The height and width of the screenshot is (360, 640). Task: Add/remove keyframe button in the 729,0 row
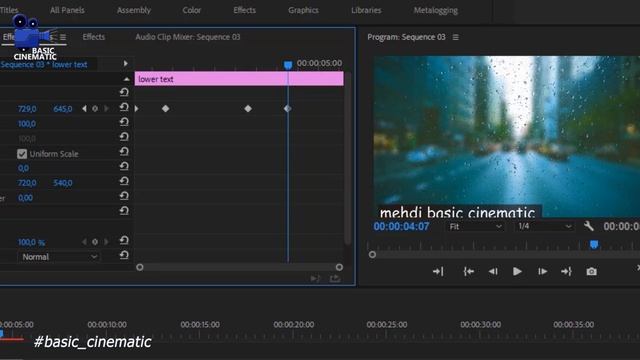[95, 109]
